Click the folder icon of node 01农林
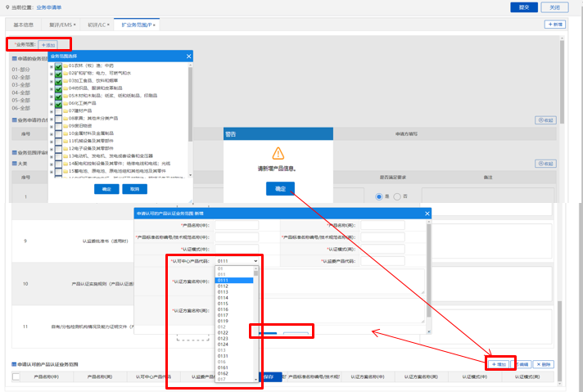The height and width of the screenshot is (392, 583). pyautogui.click(x=66, y=65)
